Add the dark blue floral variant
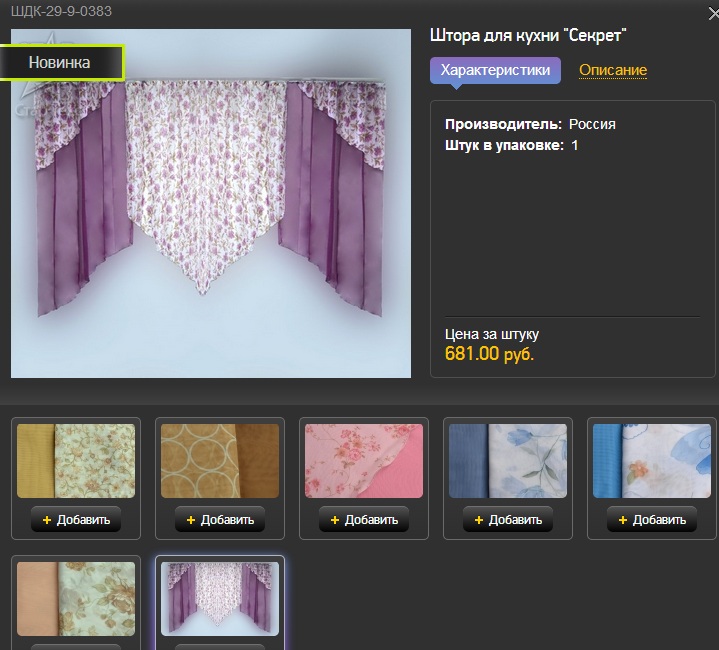The height and width of the screenshot is (650, 719). (508, 519)
